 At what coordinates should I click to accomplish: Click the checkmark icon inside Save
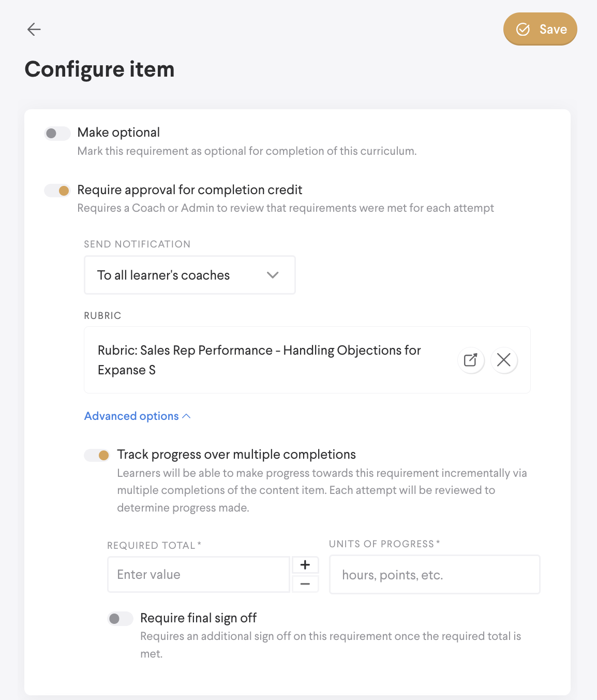coord(523,29)
